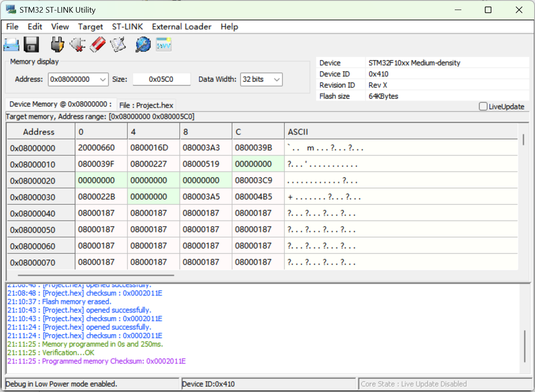Screen dimensions: 535x392
Task: Click the Size input field 0x05C0
Action: point(161,79)
